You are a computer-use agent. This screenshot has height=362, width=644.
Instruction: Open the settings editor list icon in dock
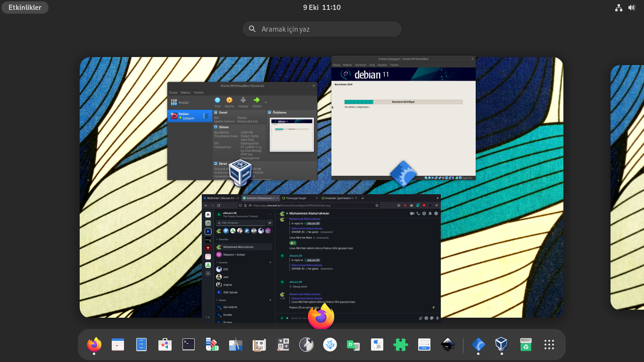pyautogui.click(x=424, y=345)
